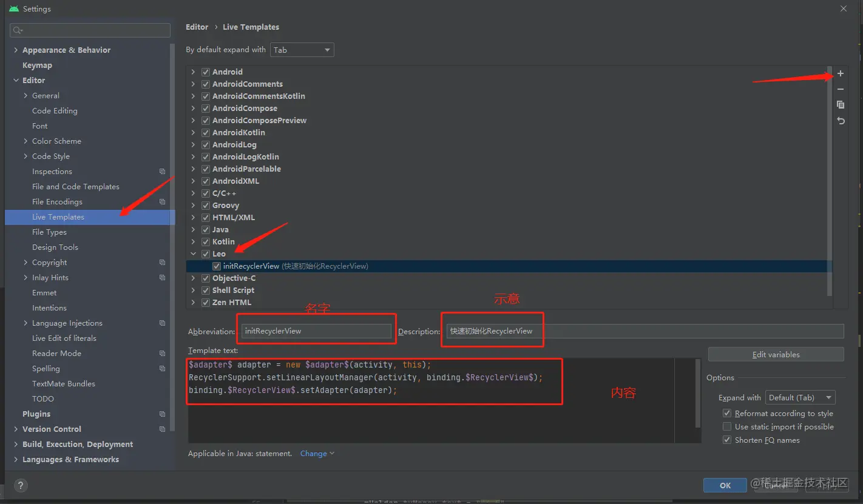Expand Build, Execution, Deployment section
Image resolution: width=863 pixels, height=504 pixels.
[x=16, y=445]
